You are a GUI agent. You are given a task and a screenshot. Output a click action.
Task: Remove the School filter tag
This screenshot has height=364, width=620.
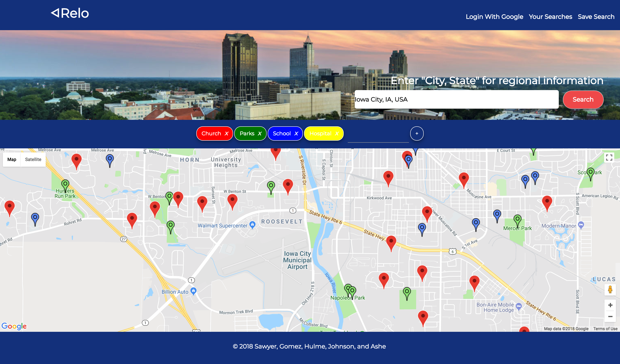(x=296, y=133)
